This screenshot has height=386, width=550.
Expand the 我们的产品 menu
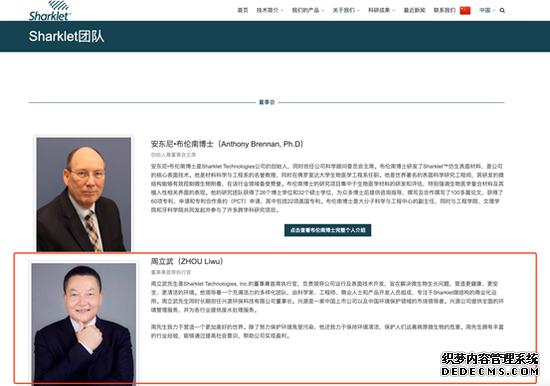pos(308,11)
